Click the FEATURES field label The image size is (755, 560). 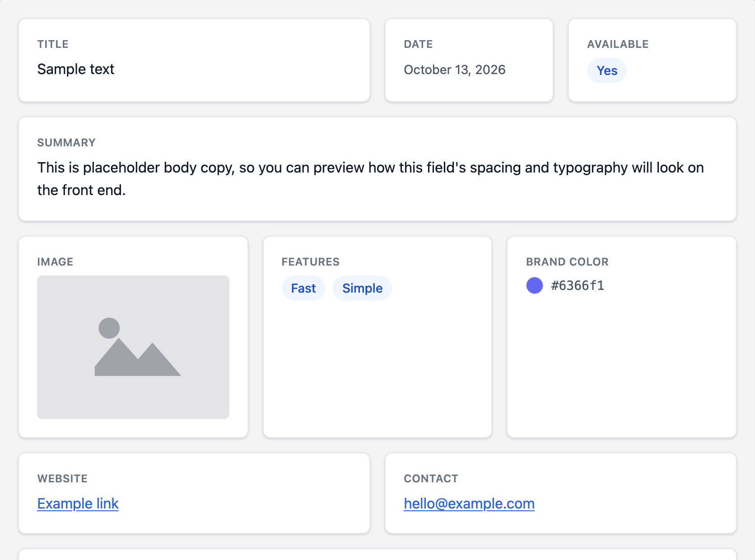tap(311, 262)
